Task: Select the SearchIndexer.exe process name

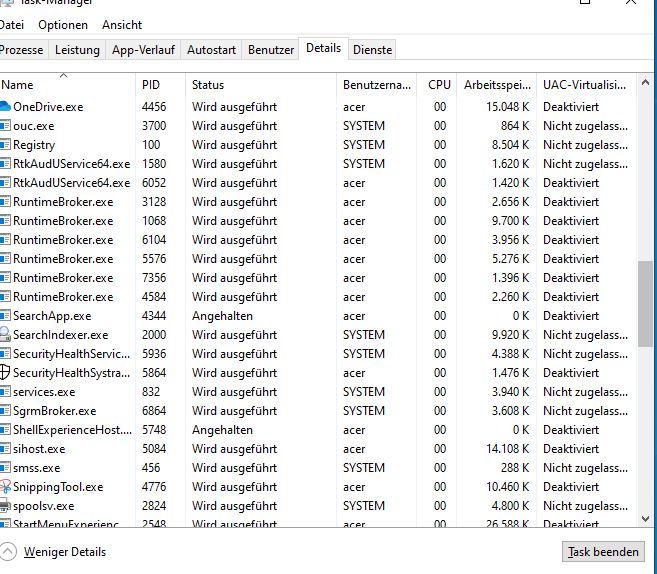Action: click(60, 335)
